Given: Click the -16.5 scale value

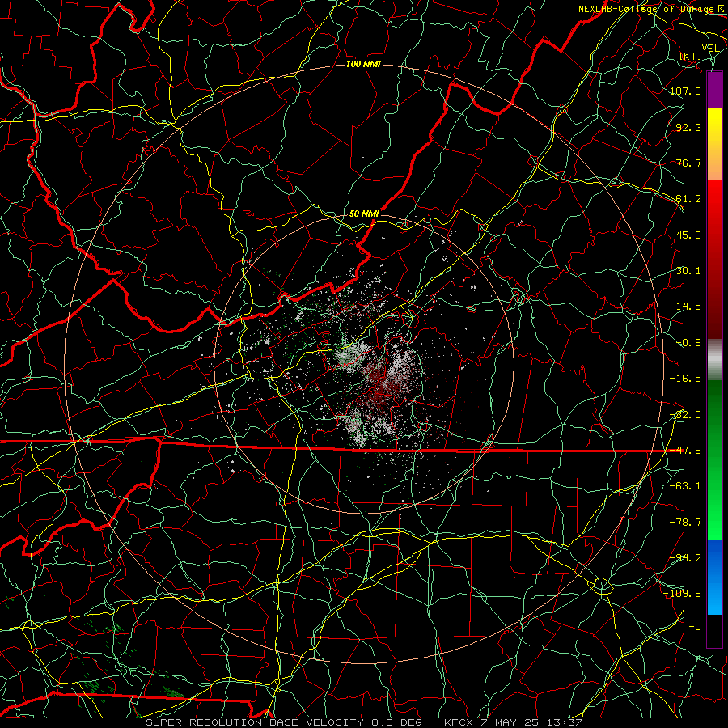Looking at the screenshot, I should 685,379.
